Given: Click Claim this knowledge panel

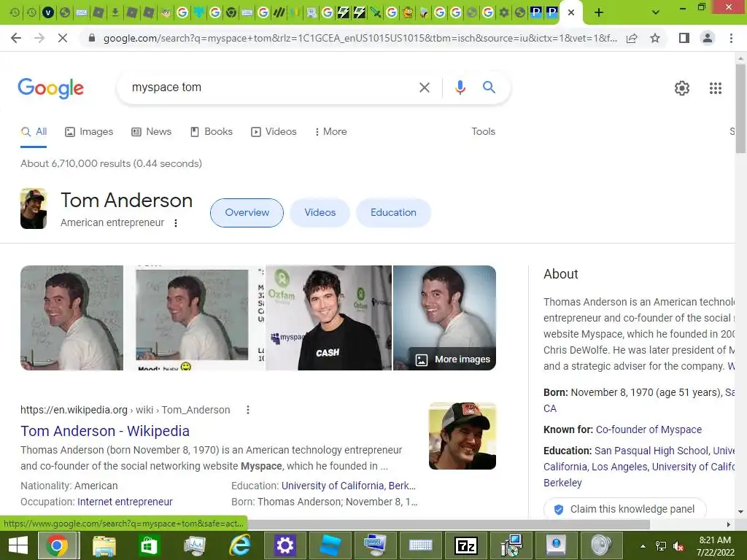Looking at the screenshot, I should tap(624, 509).
